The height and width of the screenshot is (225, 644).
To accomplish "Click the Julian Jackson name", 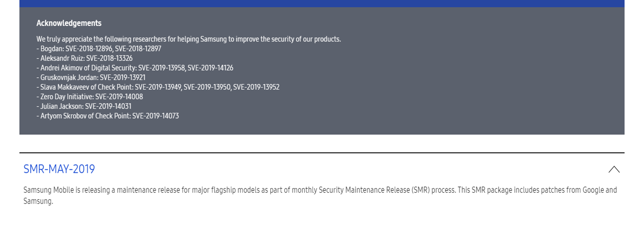I will [61, 106].
